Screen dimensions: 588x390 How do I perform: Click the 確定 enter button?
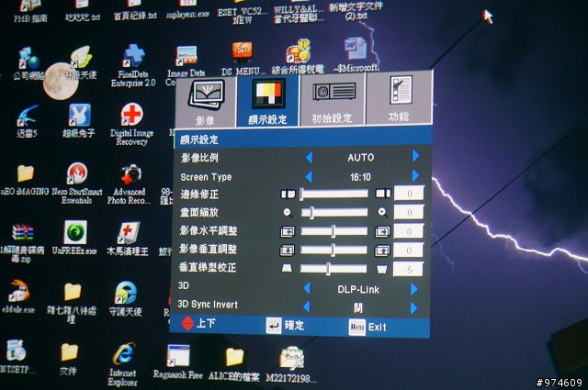click(285, 325)
